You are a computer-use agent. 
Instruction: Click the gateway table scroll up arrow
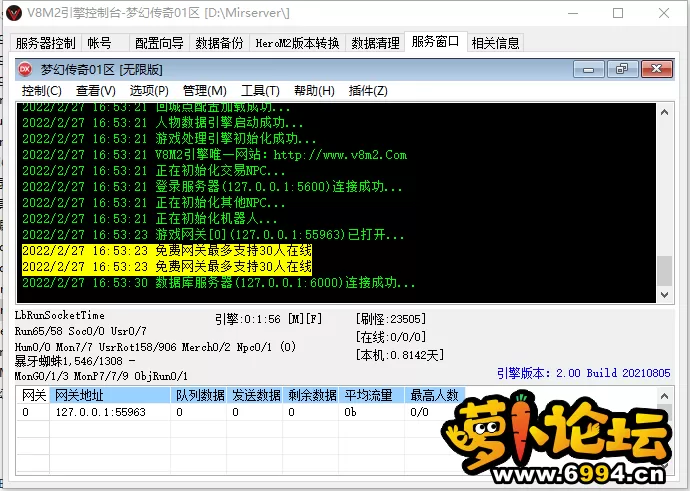(x=664, y=396)
